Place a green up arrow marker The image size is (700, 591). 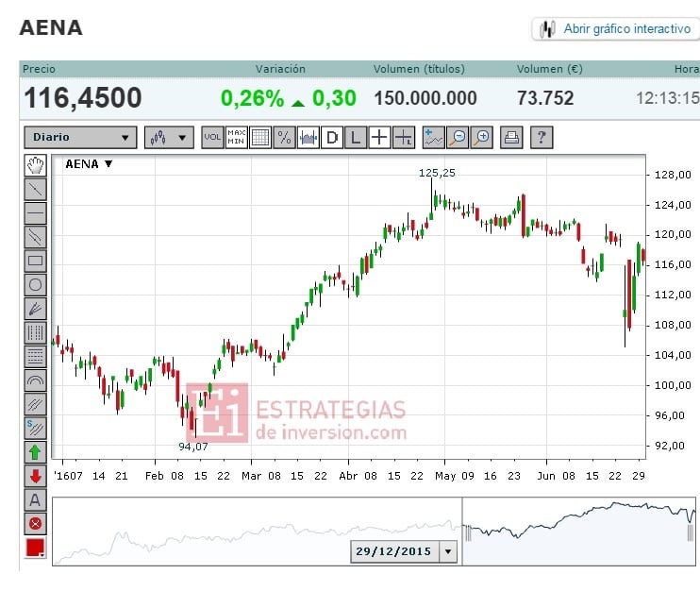coord(35,452)
